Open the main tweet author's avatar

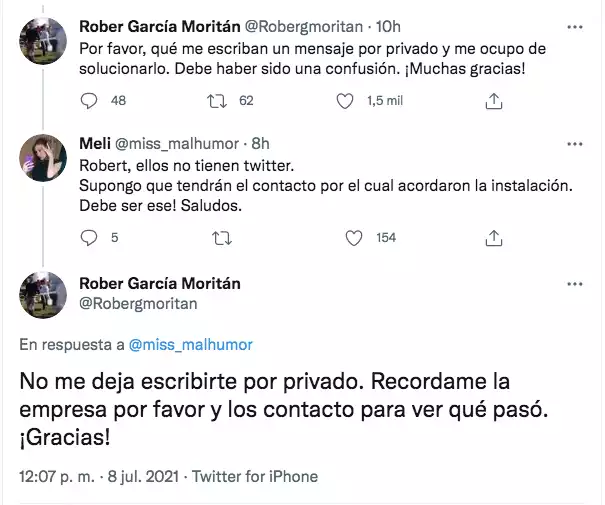point(42,295)
